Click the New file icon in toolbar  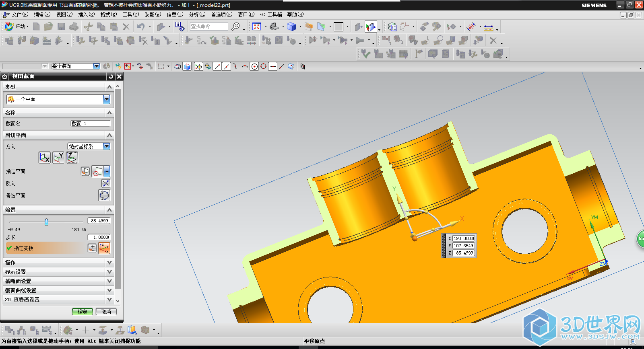tap(36, 27)
